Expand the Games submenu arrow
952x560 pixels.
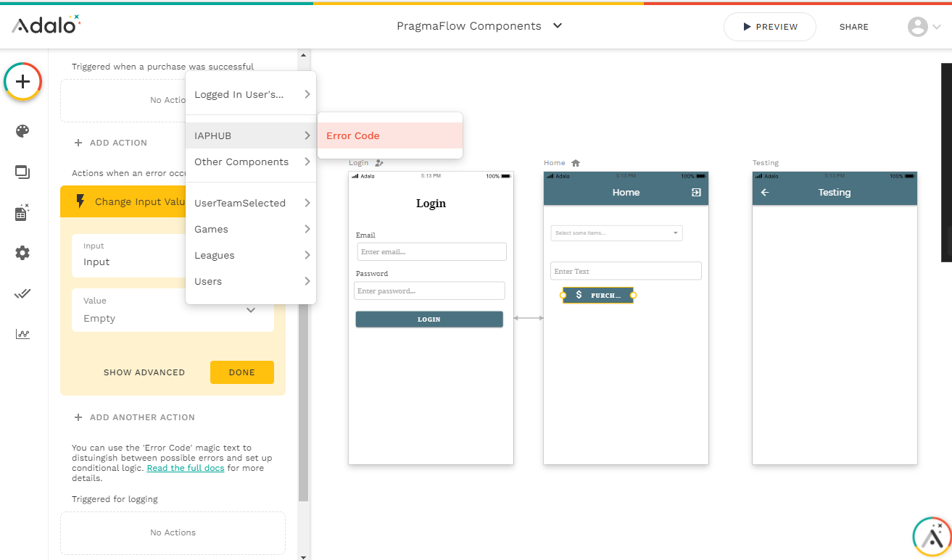click(x=307, y=229)
